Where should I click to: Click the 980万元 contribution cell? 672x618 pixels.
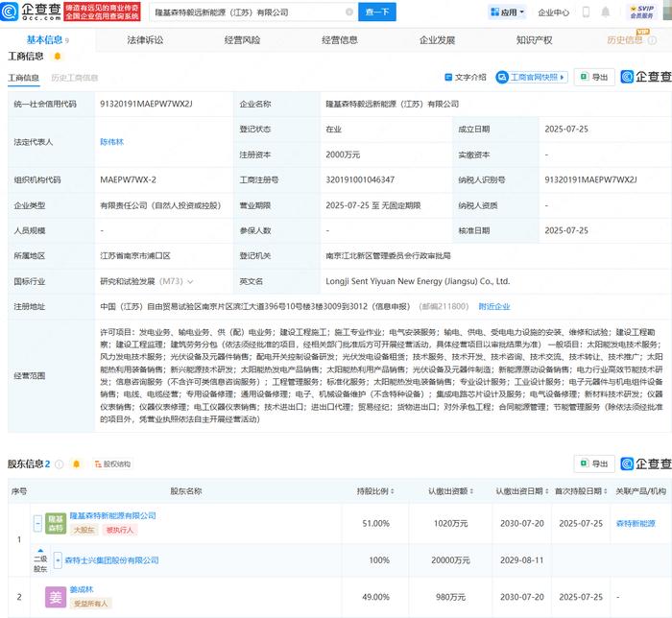coord(450,597)
